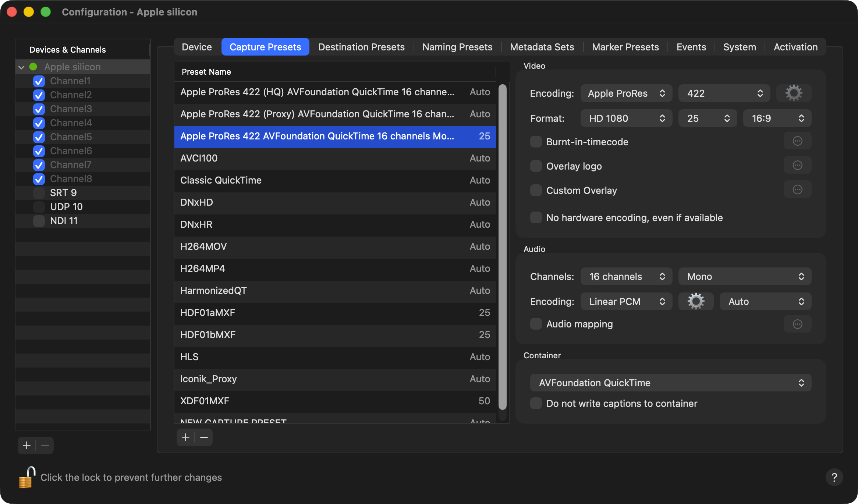Select the HarmonizedQT preset
This screenshot has height=504, width=858.
pyautogui.click(x=335, y=291)
